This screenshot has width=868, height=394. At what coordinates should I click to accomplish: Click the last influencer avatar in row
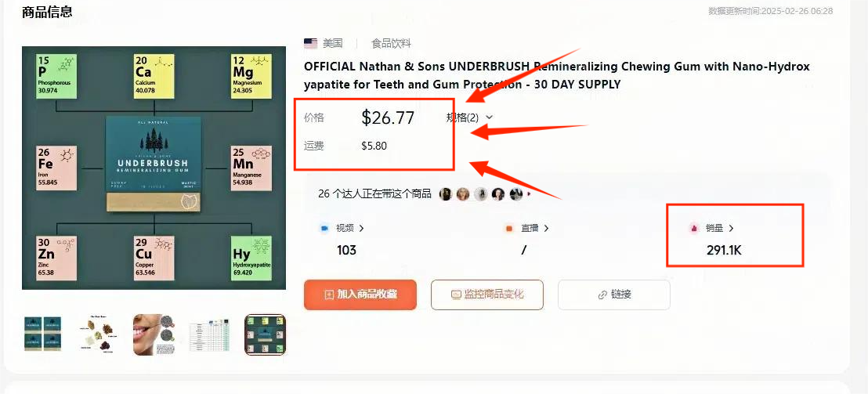[x=516, y=193]
